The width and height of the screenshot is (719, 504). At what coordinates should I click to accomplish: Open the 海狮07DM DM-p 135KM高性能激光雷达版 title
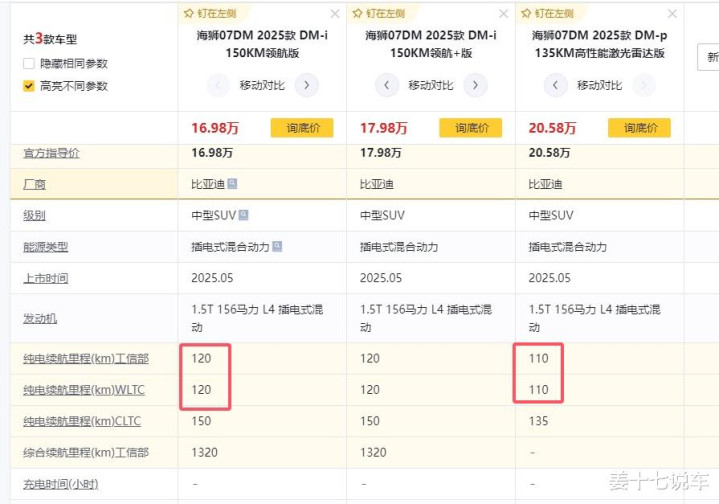click(600, 44)
